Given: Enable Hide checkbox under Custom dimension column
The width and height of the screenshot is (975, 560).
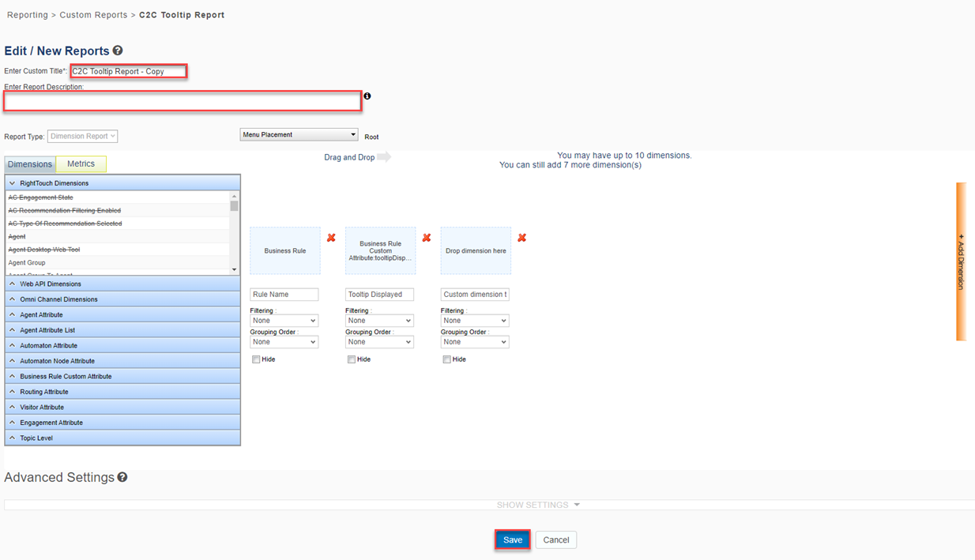Looking at the screenshot, I should [447, 359].
